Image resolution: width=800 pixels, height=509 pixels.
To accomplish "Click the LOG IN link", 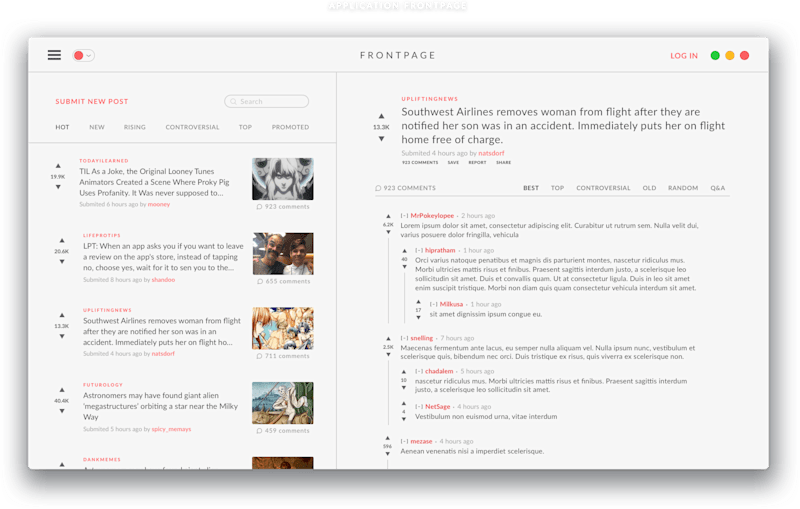I will 684,56.
